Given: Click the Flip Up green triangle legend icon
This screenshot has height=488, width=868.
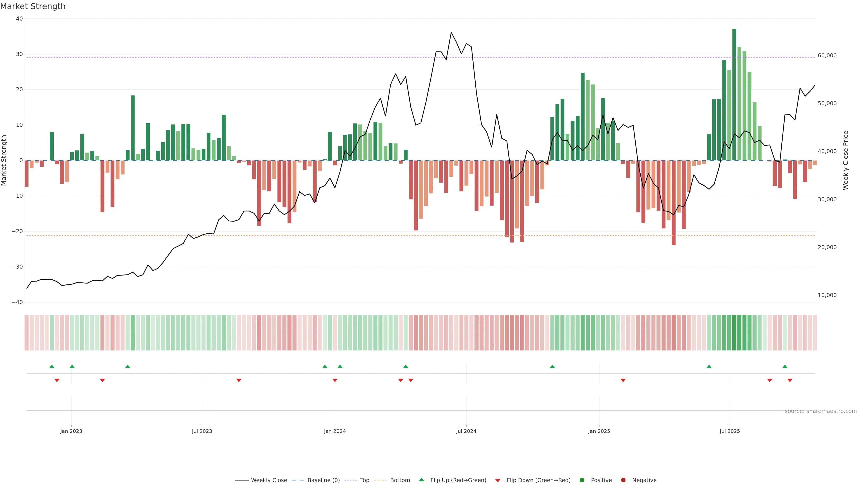Looking at the screenshot, I should click(421, 480).
